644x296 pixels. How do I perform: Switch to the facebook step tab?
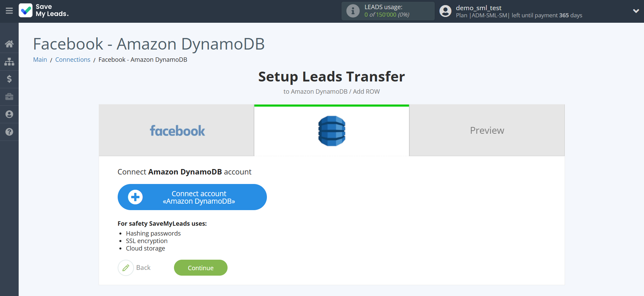(176, 131)
